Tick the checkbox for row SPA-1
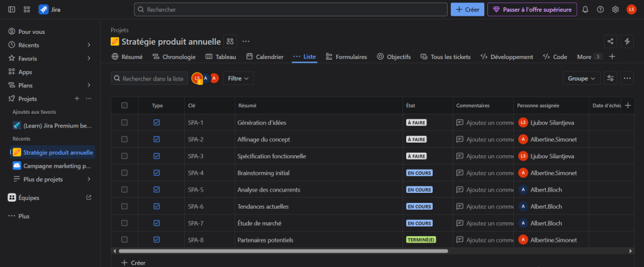This screenshot has height=267, width=644. [x=125, y=123]
